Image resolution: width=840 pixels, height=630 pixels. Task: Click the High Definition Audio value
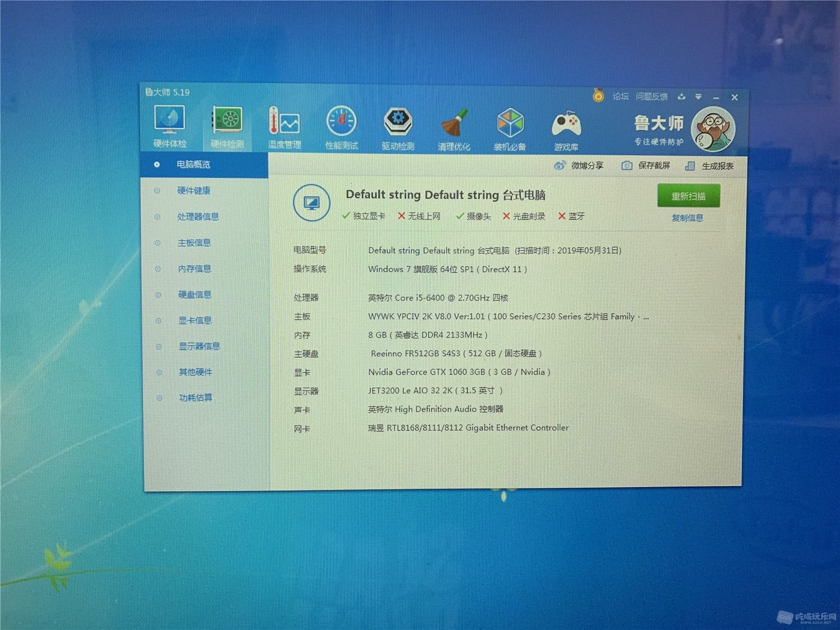click(x=436, y=409)
